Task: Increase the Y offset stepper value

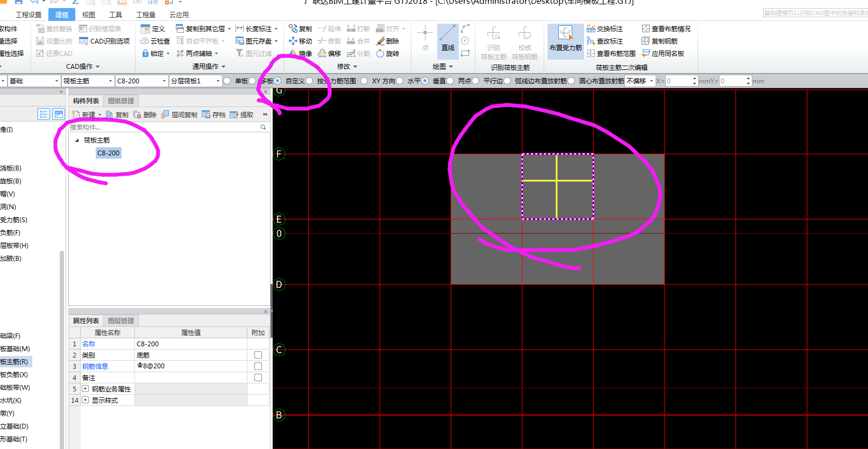Action: [x=748, y=79]
